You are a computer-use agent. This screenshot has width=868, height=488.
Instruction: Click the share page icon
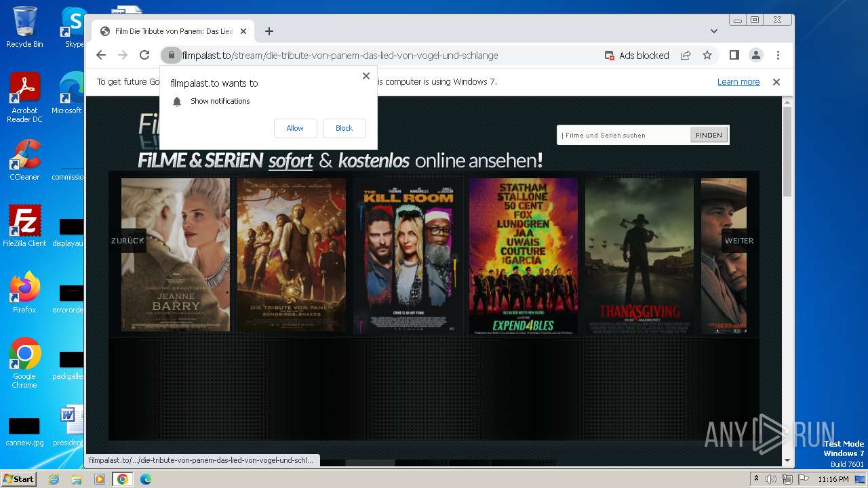point(686,55)
